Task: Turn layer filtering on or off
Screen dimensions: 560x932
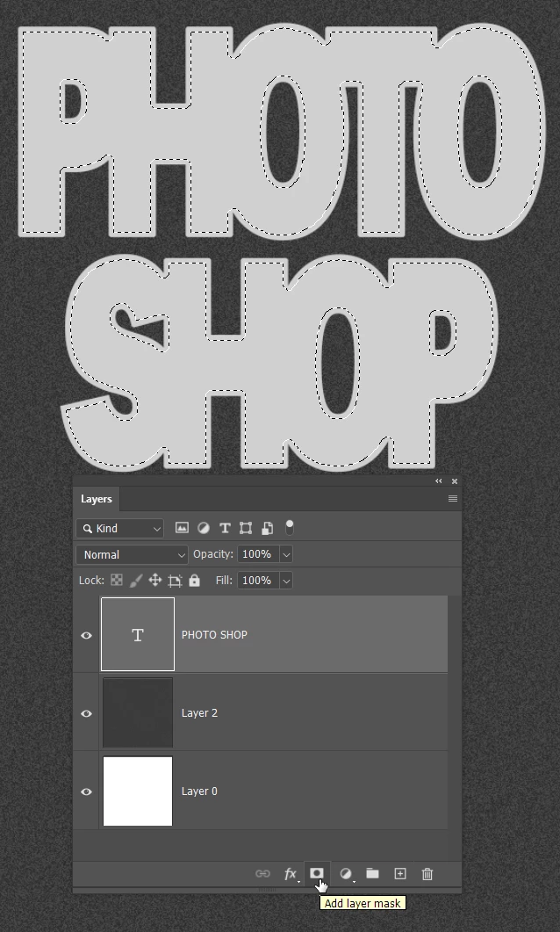Action: (x=289, y=527)
